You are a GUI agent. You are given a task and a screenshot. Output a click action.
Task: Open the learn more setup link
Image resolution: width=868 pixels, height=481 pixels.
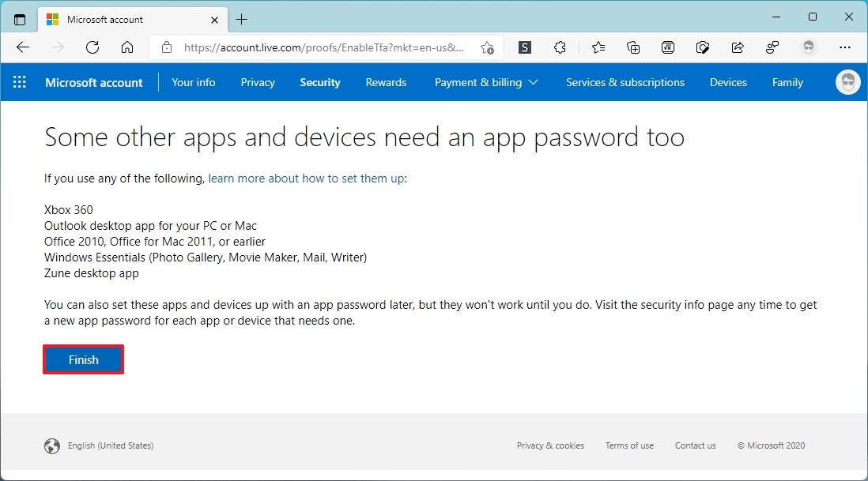[x=306, y=178]
